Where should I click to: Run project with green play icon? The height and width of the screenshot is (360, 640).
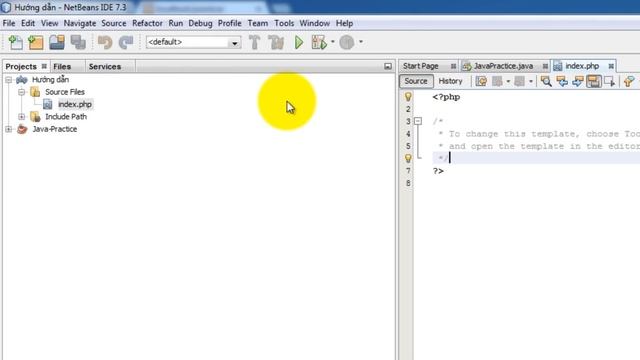click(x=299, y=42)
